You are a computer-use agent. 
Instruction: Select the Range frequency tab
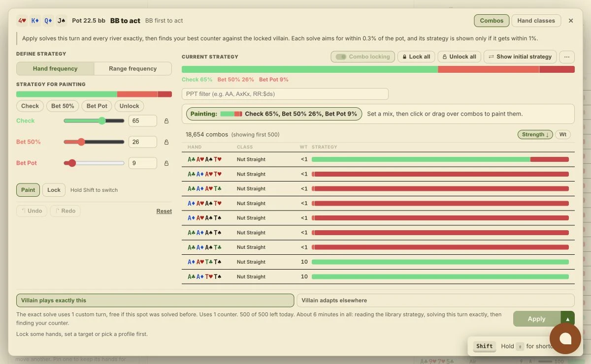click(133, 68)
